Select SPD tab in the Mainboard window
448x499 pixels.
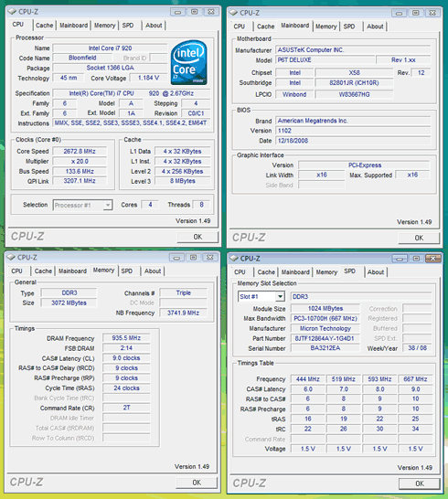pos(349,27)
